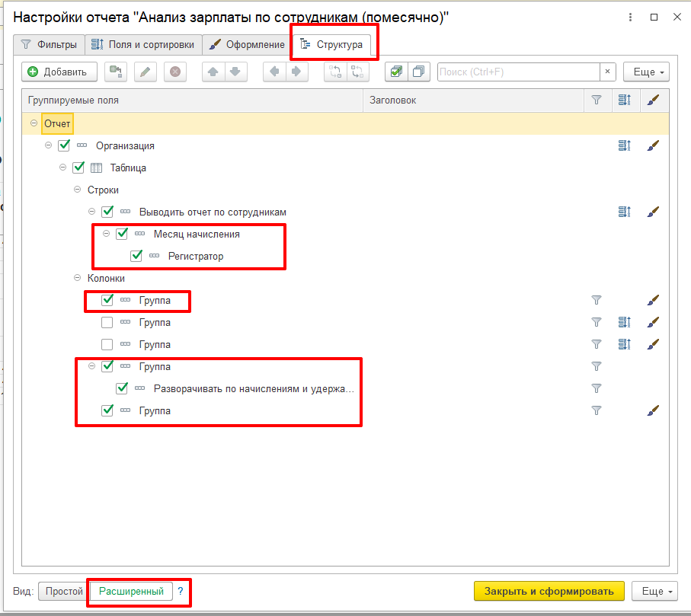Click the move up arrow icon
Image resolution: width=691 pixels, height=616 pixels.
[213, 72]
